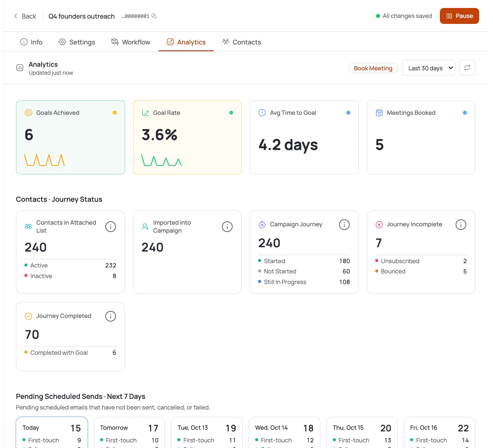Copy the campaign ID with copy icon
The width and height of the screenshot is (493, 448).
click(154, 16)
